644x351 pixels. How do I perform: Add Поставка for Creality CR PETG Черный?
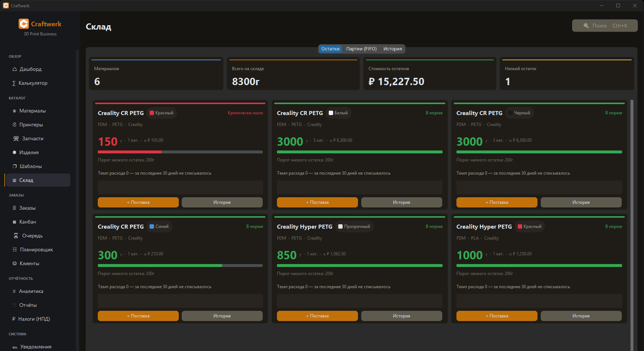point(497,202)
